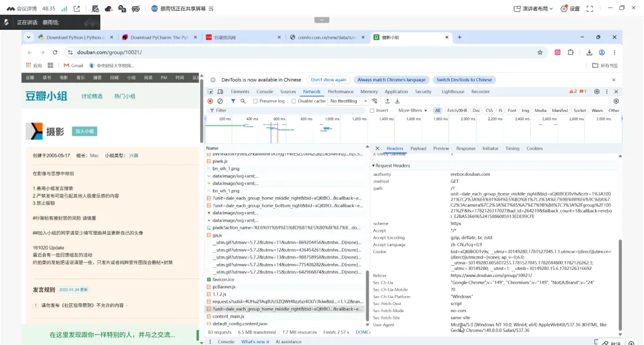This screenshot has width=644, height=345.
Task: Stop recording network log (red record icon)
Action: click(210, 101)
